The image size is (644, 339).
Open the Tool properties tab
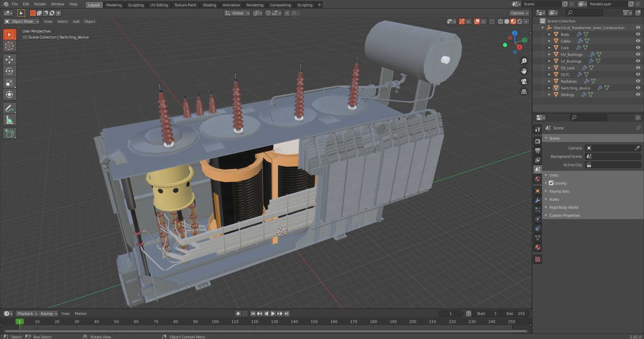[x=538, y=129]
